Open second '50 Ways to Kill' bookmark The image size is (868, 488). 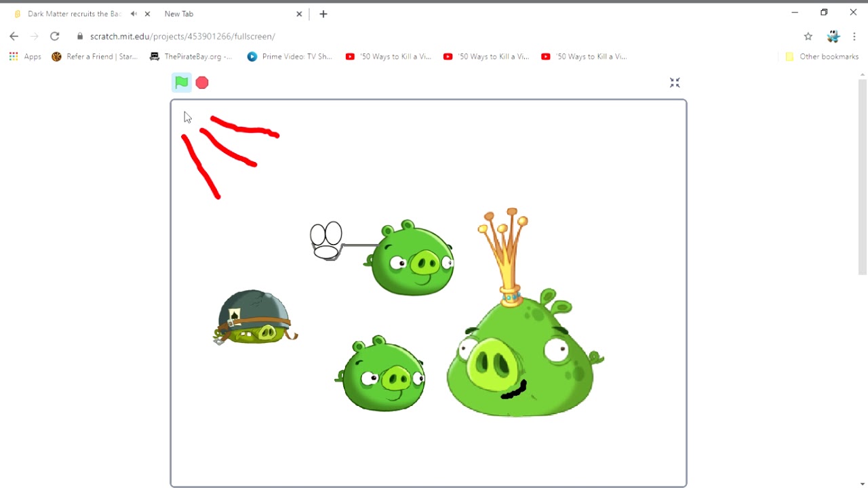point(486,57)
